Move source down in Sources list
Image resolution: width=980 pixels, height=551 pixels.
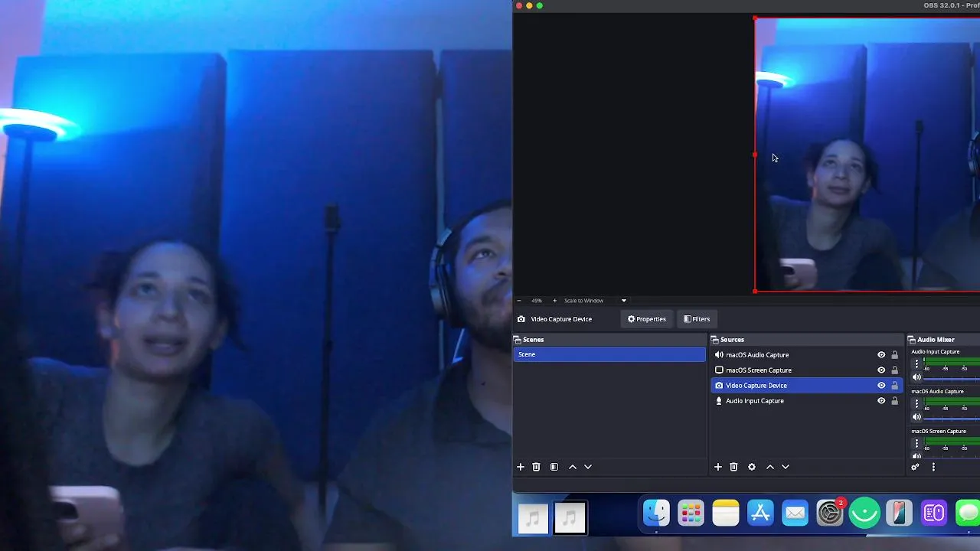point(786,467)
